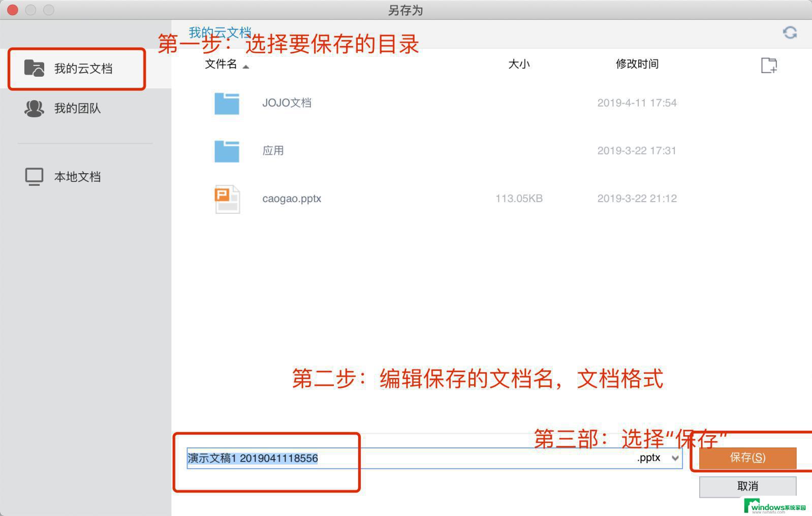The image size is (812, 516).
Task: Sort by 修改时间 column header
Action: pos(637,64)
